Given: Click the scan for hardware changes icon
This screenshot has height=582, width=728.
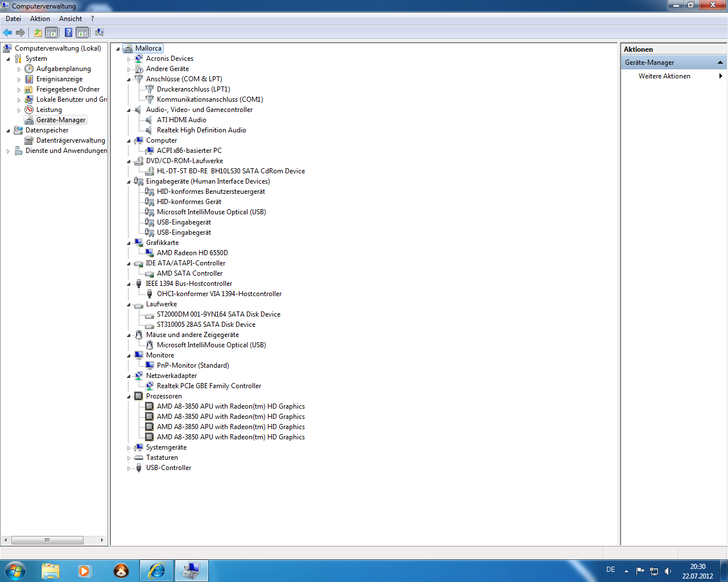Looking at the screenshot, I should tap(100, 32).
